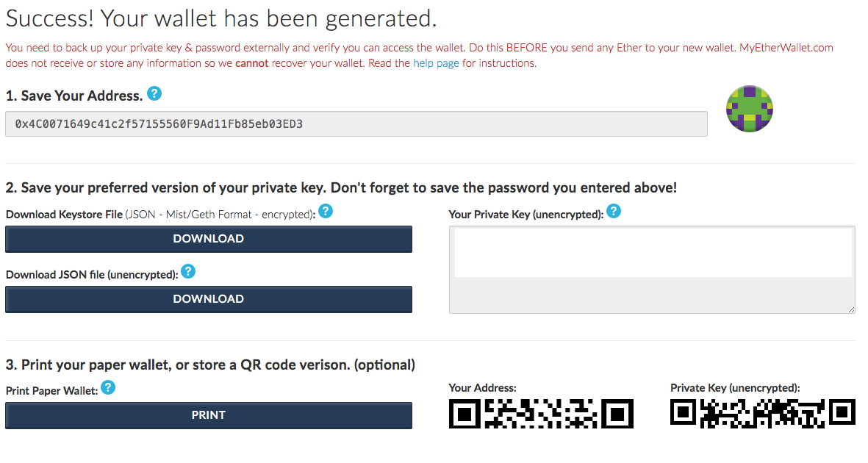
Task: Download the encrypted Keystore file
Action: (x=209, y=239)
